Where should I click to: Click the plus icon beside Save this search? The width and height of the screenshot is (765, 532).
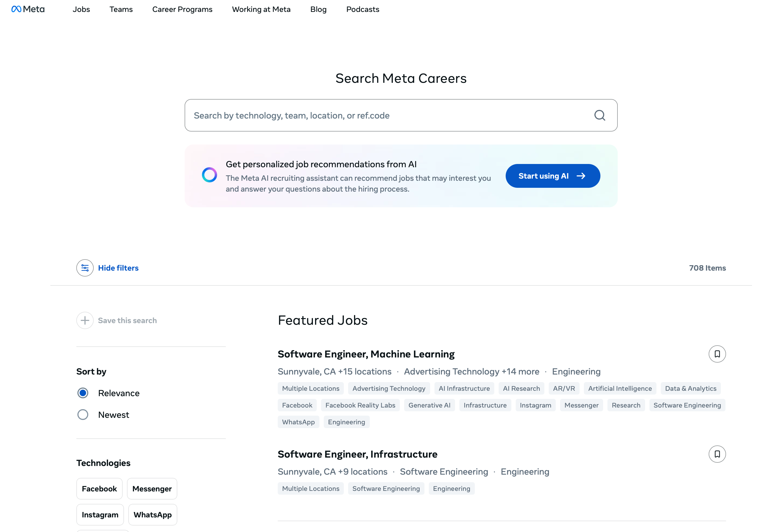[85, 320]
